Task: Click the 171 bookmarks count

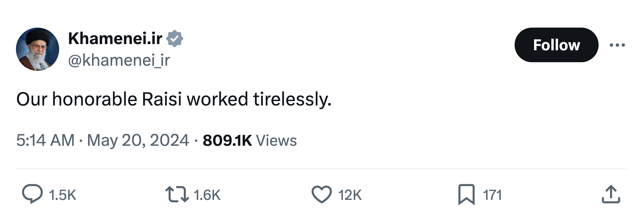Action: coord(492,195)
